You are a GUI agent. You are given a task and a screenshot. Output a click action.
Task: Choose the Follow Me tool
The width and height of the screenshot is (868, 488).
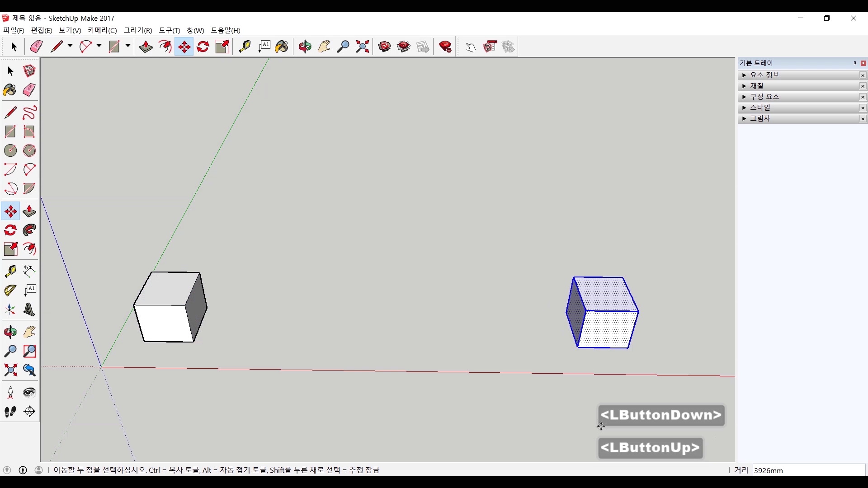click(29, 230)
